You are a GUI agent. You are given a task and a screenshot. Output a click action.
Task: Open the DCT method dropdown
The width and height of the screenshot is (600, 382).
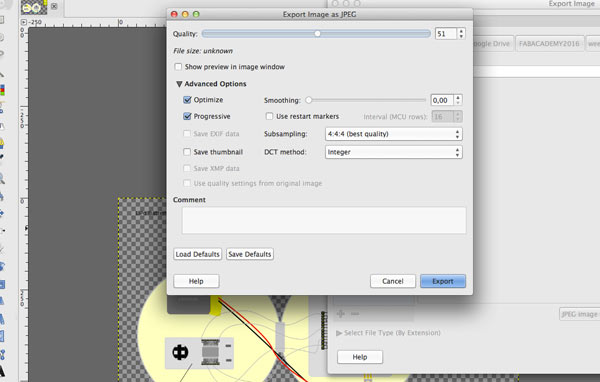click(x=393, y=152)
